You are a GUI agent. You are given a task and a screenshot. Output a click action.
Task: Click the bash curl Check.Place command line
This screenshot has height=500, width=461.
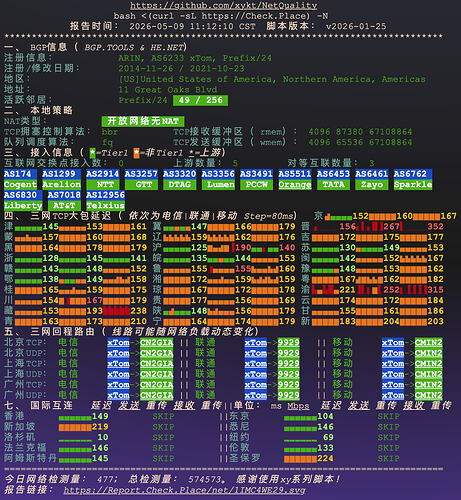(221, 16)
